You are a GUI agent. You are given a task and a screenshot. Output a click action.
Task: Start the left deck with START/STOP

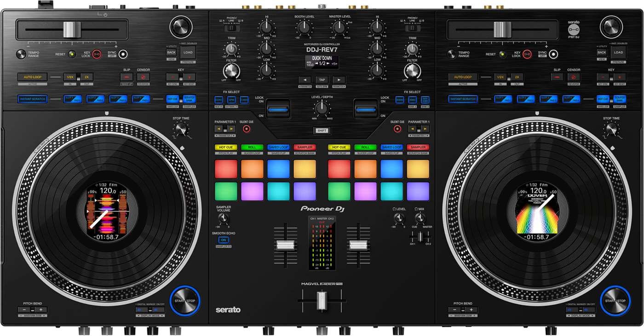185,301
